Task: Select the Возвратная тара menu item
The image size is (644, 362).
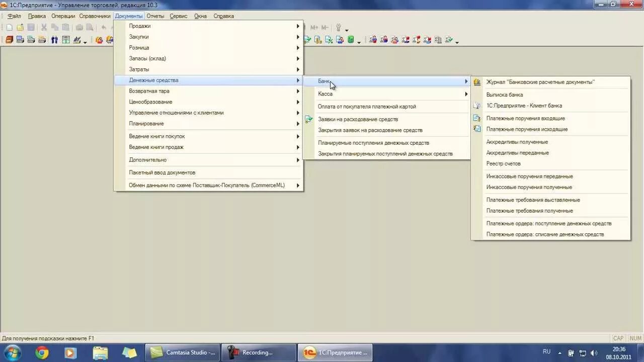Action: [x=209, y=91]
